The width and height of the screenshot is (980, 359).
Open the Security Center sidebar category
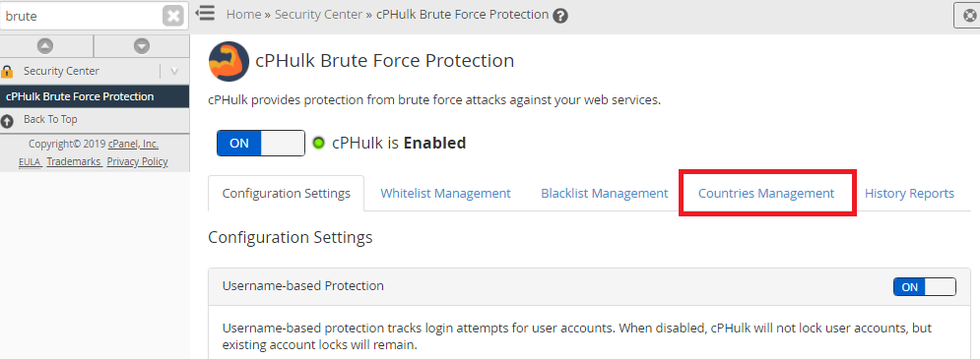point(61,71)
